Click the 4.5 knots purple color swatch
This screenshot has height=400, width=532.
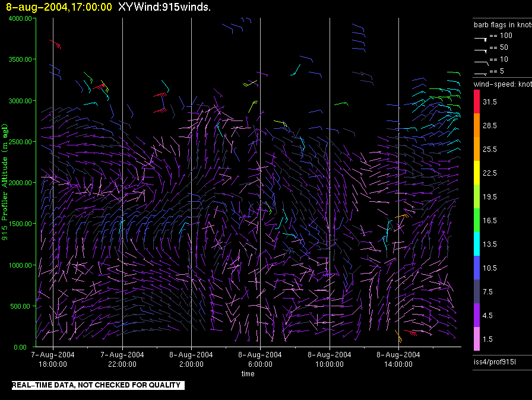click(477, 315)
